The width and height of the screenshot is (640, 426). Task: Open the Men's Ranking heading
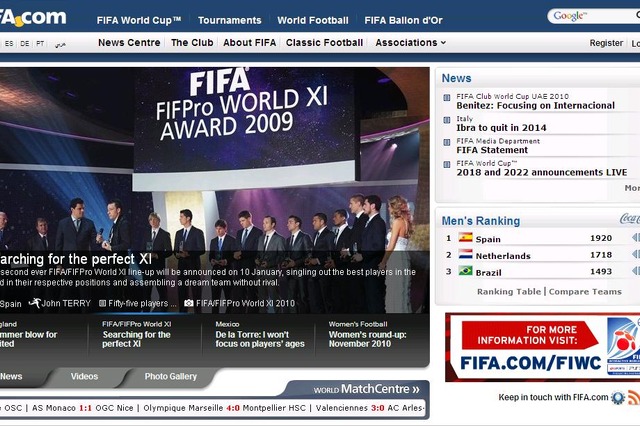click(481, 221)
